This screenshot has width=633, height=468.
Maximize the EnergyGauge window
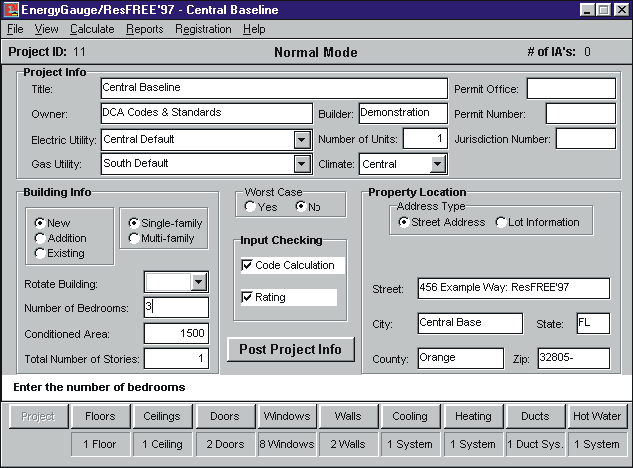(x=604, y=10)
